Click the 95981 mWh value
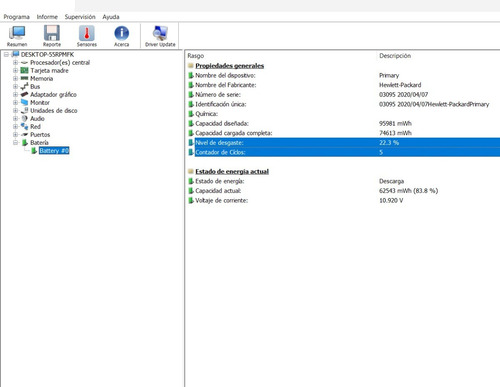 395,124
